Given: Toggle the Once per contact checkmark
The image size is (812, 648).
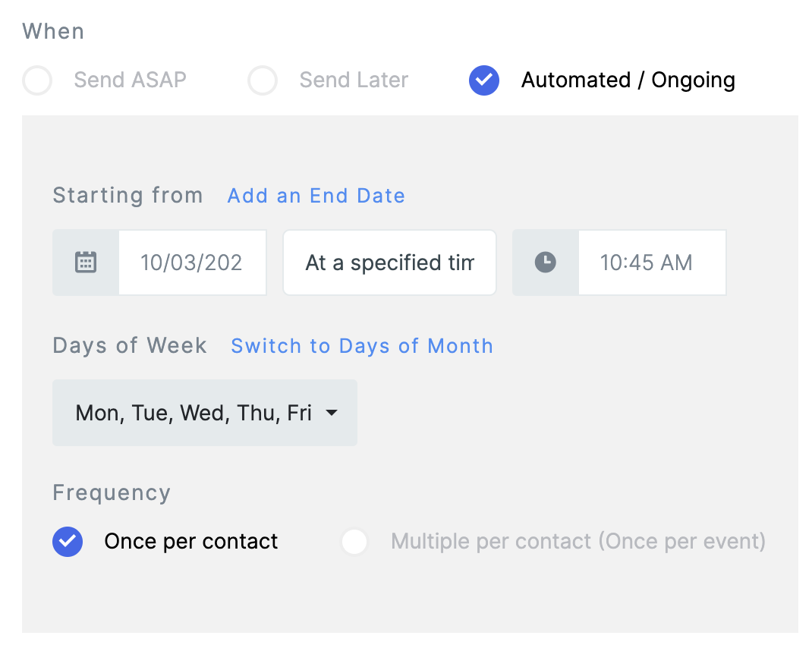Looking at the screenshot, I should point(68,542).
